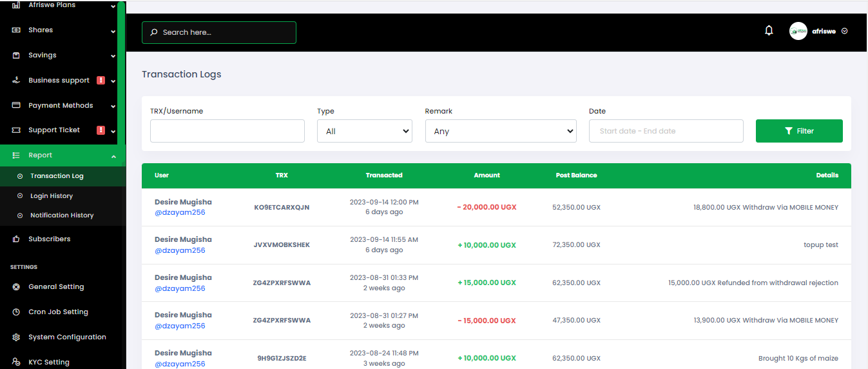This screenshot has width=868, height=369.
Task: Open @dzayam256 link in JVXVMOBKSHEK row
Action: click(x=180, y=250)
